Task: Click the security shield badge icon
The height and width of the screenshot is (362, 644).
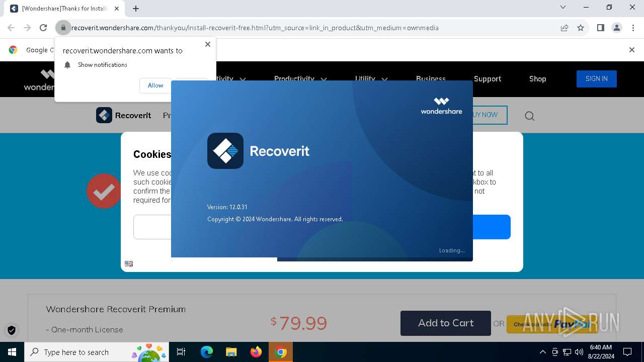Action: click(x=12, y=330)
